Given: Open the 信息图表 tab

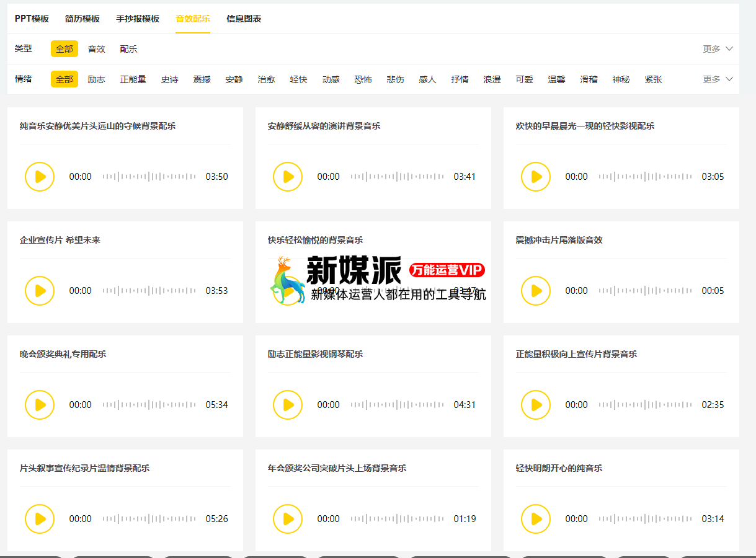Looking at the screenshot, I should click(244, 19).
